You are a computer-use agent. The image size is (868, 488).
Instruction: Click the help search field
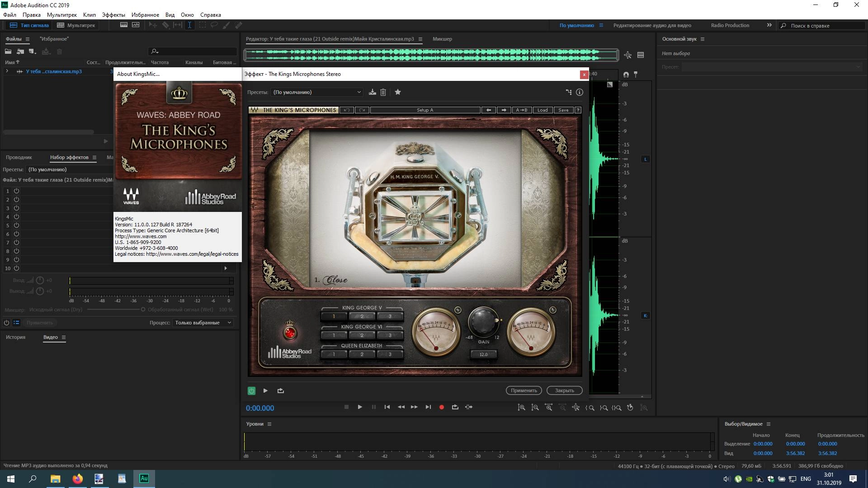tap(823, 26)
